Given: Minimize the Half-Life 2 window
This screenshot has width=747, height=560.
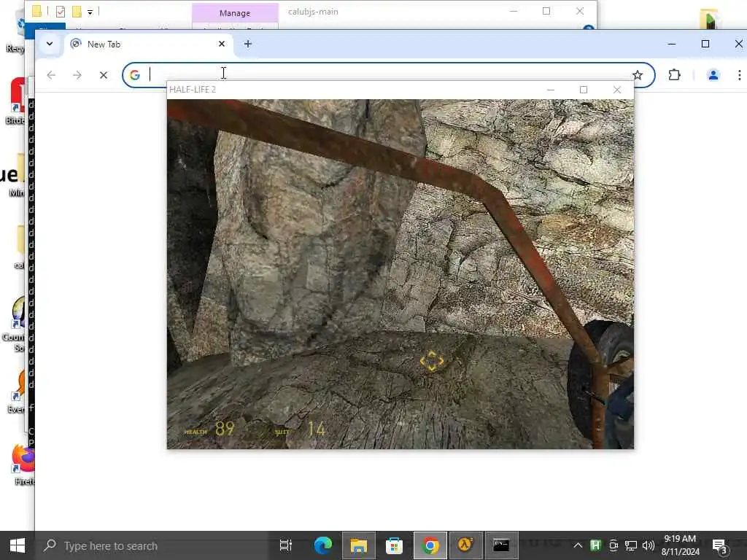Looking at the screenshot, I should click(x=551, y=90).
